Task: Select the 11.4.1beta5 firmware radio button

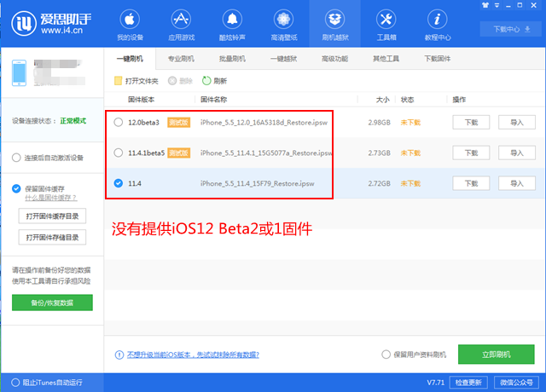Action: point(119,153)
